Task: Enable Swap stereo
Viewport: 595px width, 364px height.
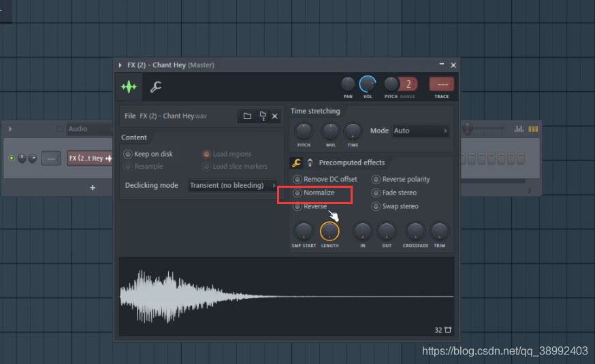Action: (x=395, y=206)
